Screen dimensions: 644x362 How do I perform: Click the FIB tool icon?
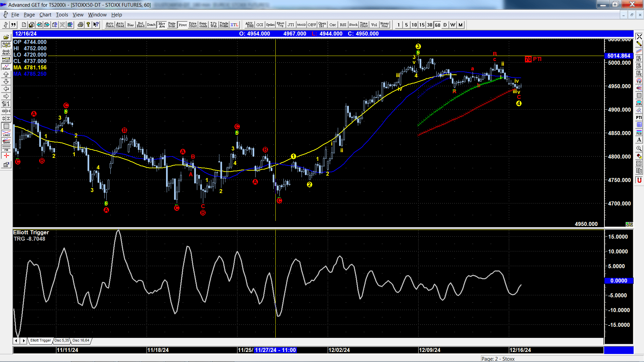(6, 148)
